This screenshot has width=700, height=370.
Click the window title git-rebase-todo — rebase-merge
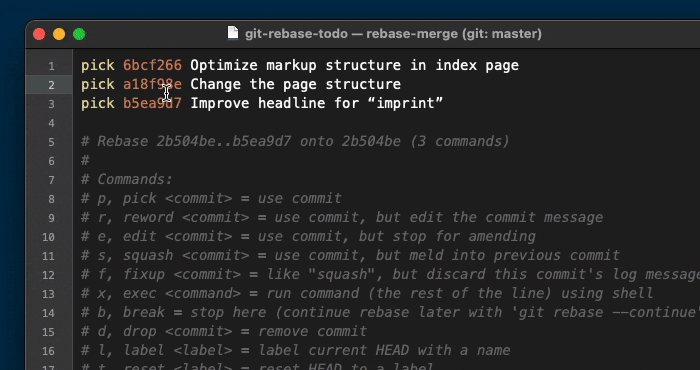tap(393, 33)
